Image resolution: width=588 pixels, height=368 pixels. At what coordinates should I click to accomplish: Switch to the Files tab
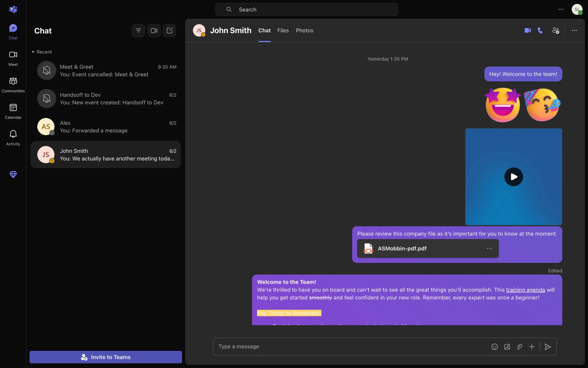pos(283,30)
